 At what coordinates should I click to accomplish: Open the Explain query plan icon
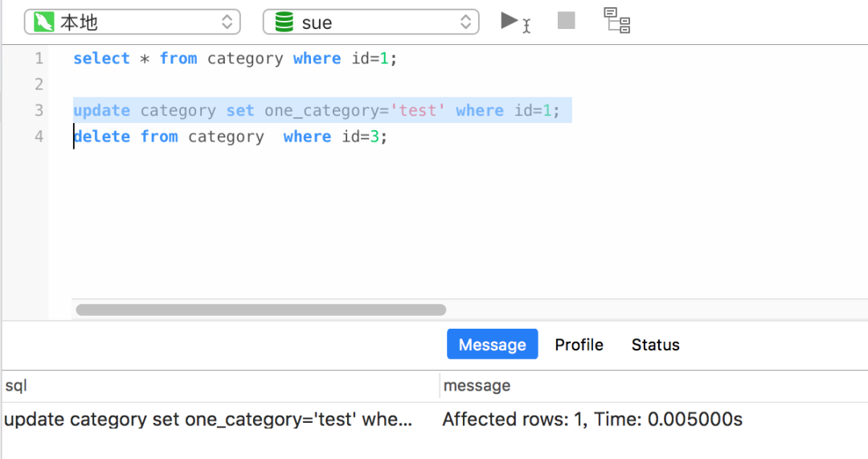point(616,21)
